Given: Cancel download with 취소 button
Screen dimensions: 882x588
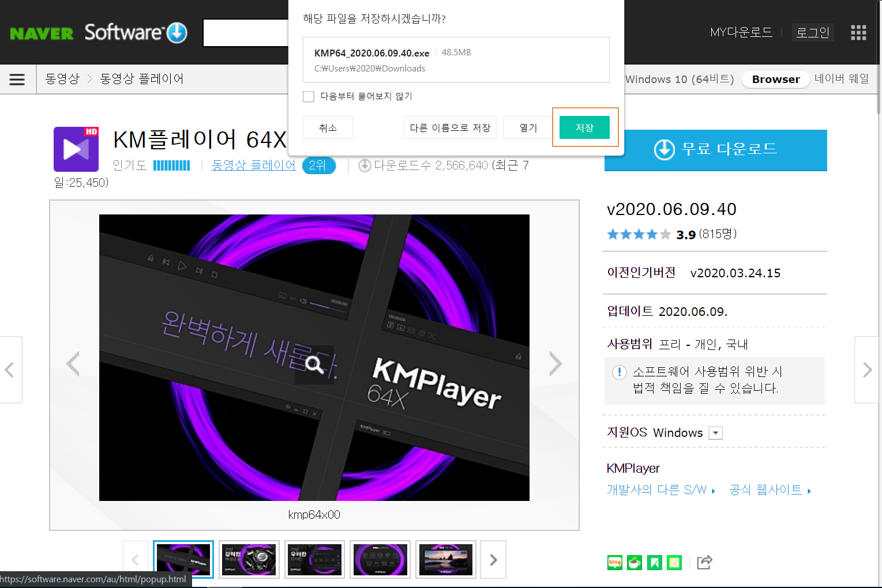Looking at the screenshot, I should click(x=328, y=127).
